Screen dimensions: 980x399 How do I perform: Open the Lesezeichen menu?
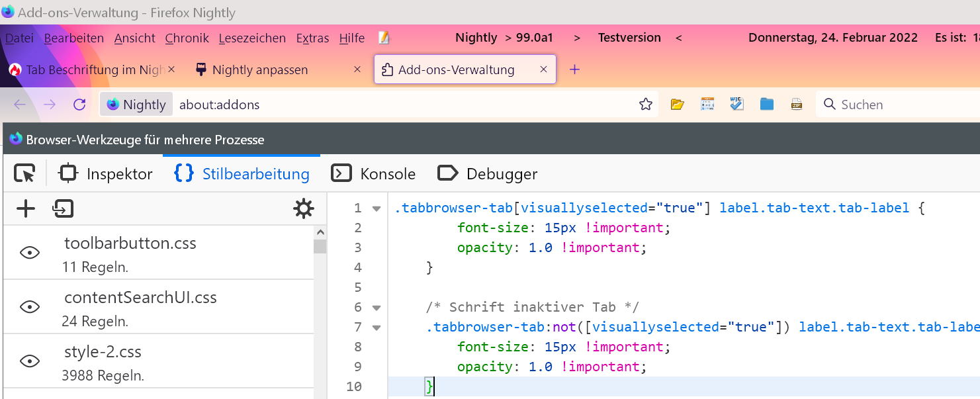tap(252, 38)
